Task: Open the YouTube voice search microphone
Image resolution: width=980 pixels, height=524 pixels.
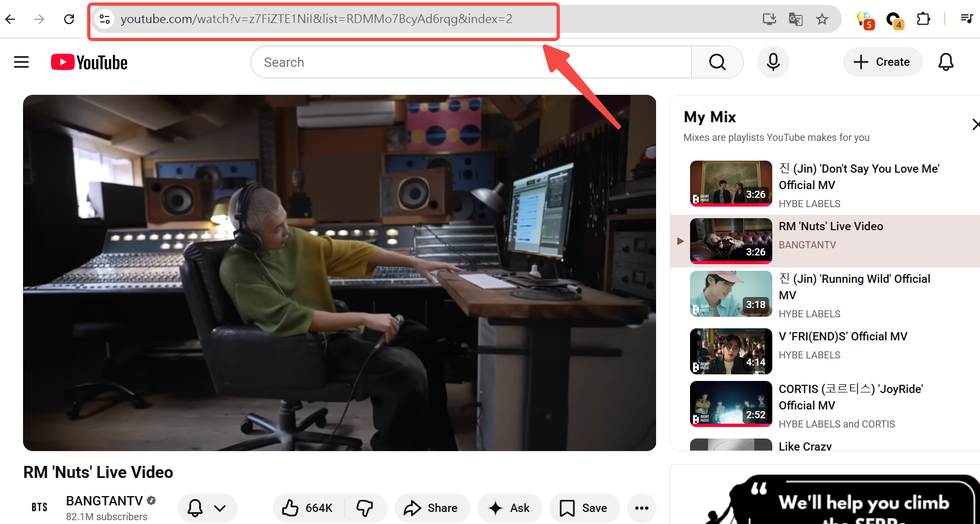Action: [773, 62]
